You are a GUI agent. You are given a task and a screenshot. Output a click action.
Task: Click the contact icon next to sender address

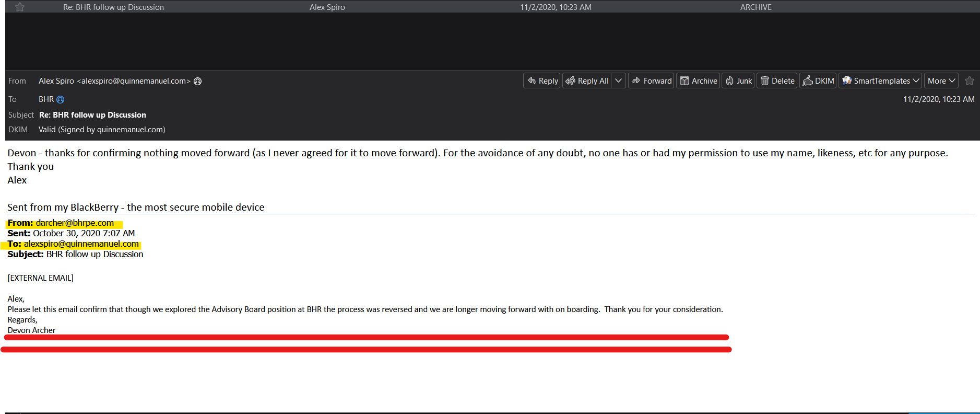point(198,81)
